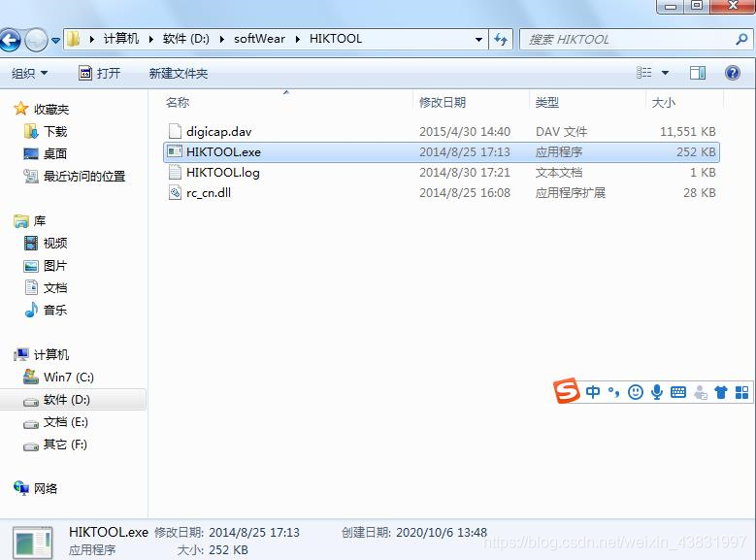
Task: Open the 音乐 library
Action: [x=55, y=310]
